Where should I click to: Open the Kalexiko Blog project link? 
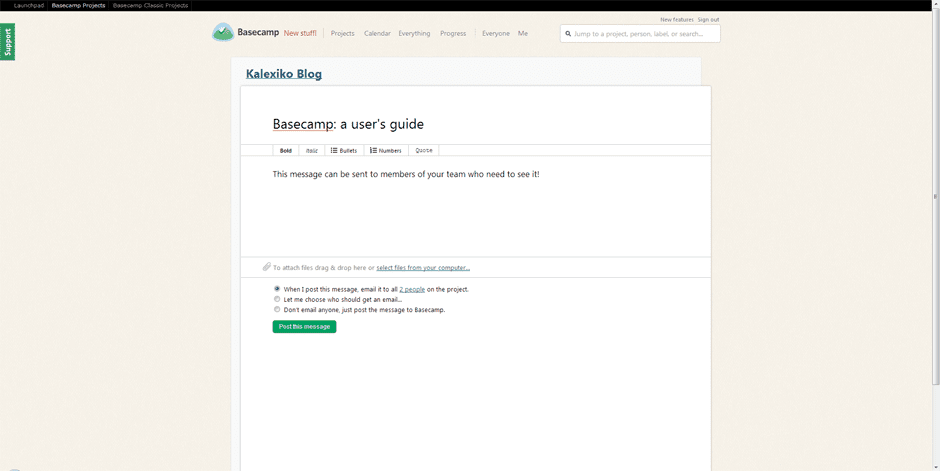[x=284, y=74]
